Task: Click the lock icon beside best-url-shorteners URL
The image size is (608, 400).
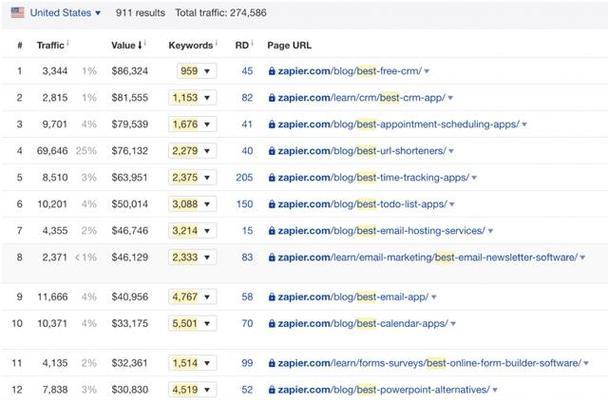Action: pyautogui.click(x=272, y=151)
